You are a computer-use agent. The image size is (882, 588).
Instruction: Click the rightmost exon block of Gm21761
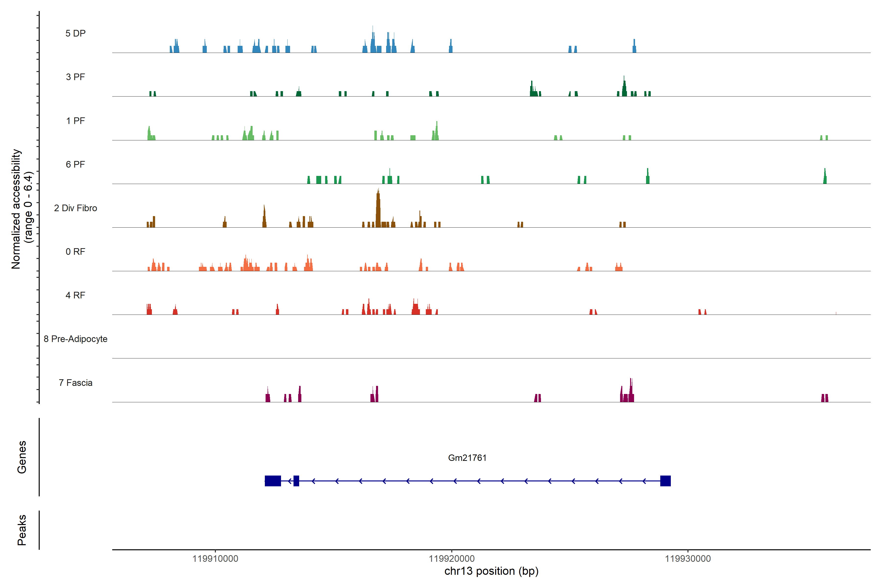coord(665,481)
